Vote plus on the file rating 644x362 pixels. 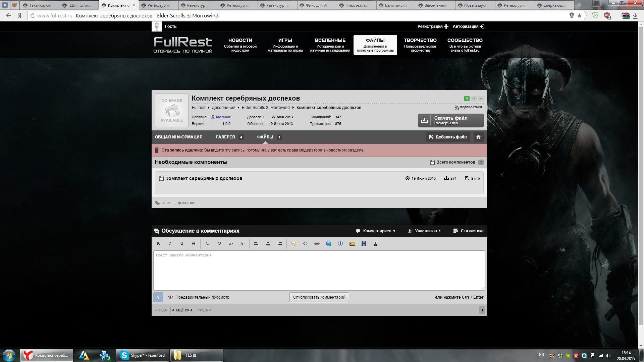pos(474,99)
